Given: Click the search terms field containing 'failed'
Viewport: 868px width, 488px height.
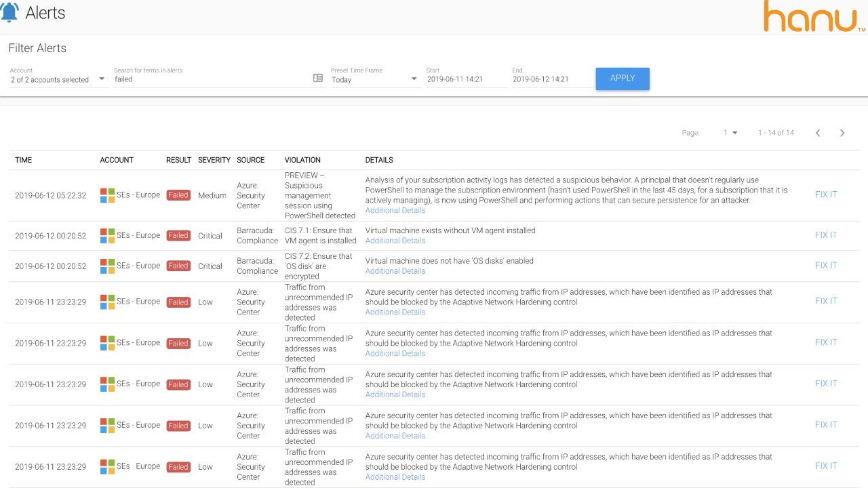Looking at the screenshot, I should (x=210, y=79).
